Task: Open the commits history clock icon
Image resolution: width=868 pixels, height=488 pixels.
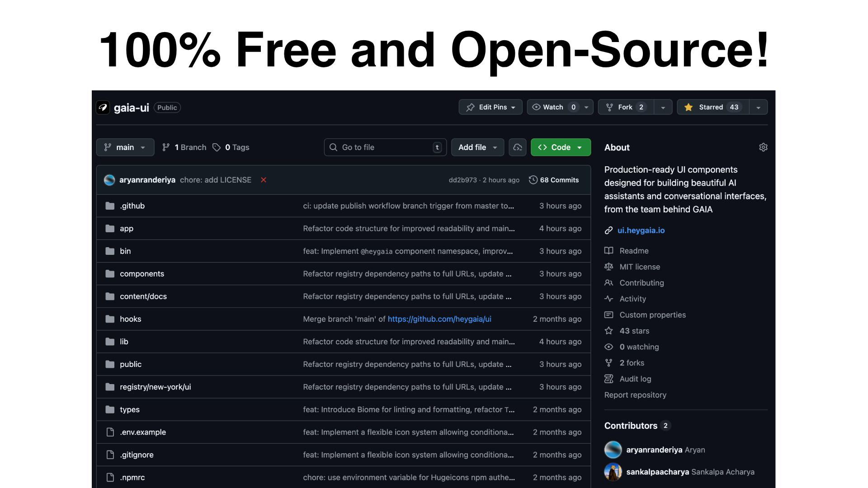Action: coord(533,180)
